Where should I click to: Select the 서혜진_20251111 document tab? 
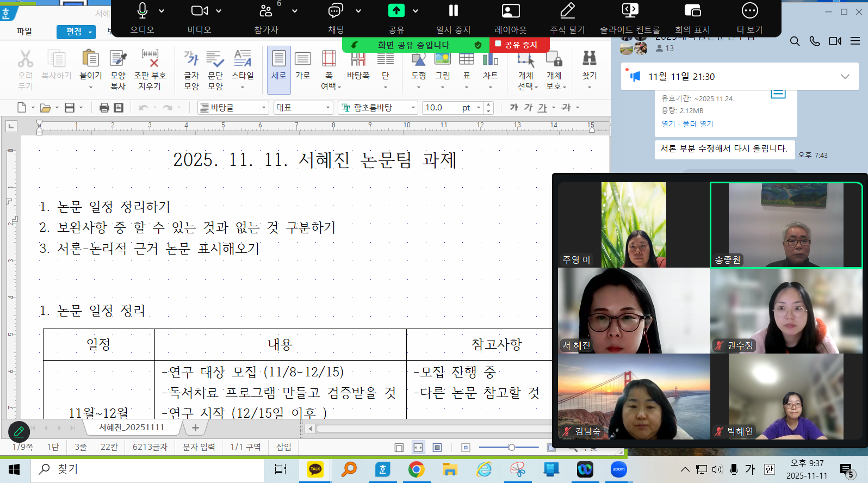click(131, 428)
